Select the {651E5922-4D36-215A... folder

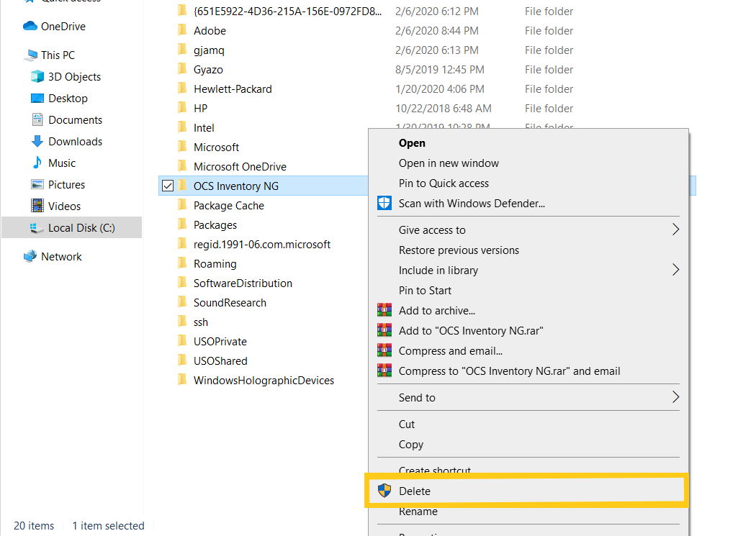[287, 11]
